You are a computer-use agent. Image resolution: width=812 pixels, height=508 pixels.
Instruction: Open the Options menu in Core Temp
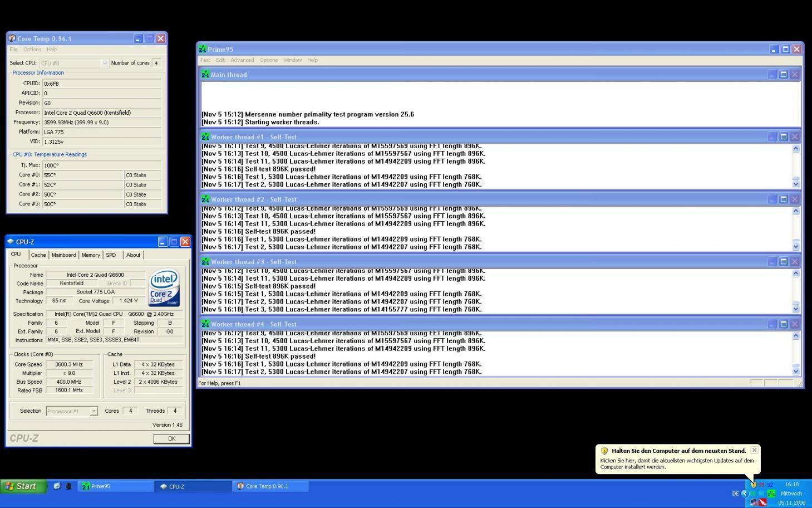32,50
